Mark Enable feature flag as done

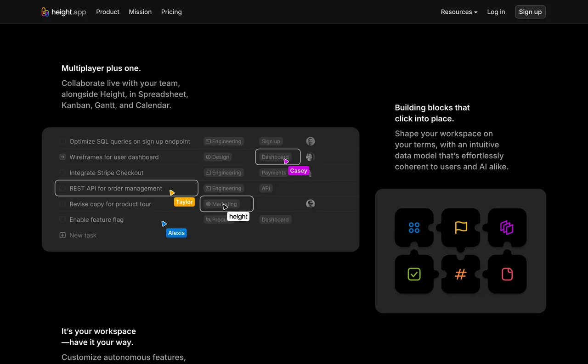point(62,219)
